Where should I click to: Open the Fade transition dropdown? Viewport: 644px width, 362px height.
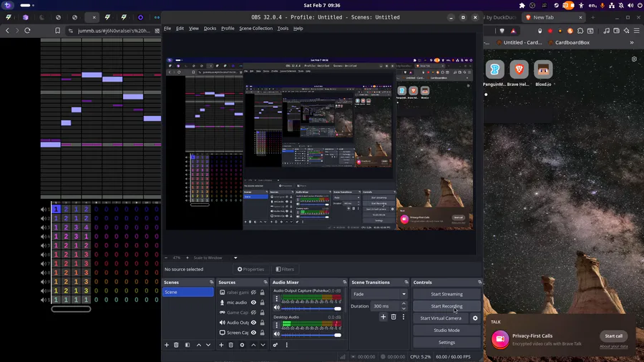[379, 294]
